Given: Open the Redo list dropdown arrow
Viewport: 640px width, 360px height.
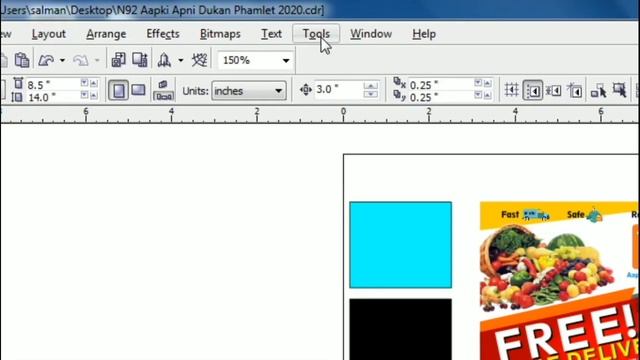Looking at the screenshot, I should [x=97, y=60].
